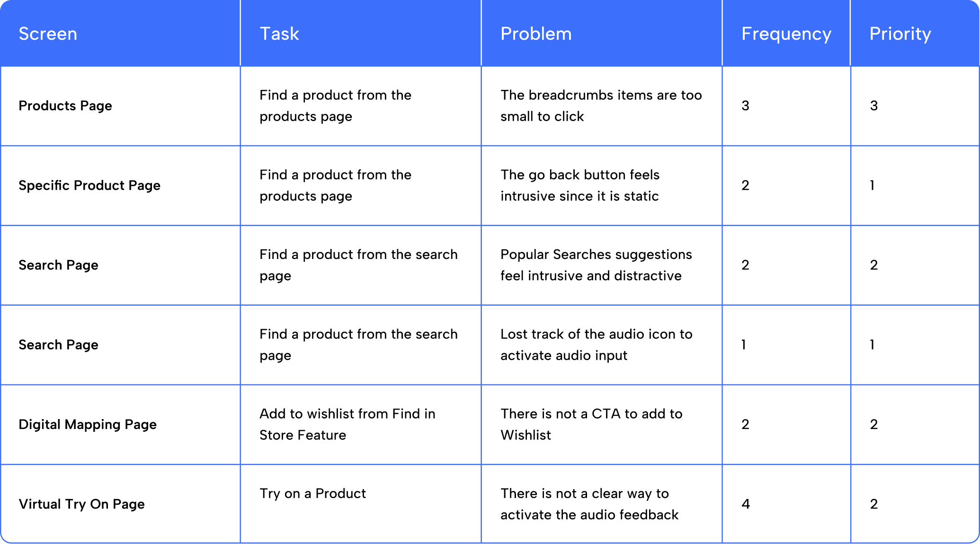Click the go back button intrusive problem
Screen dimensions: 980x544
[580, 185]
